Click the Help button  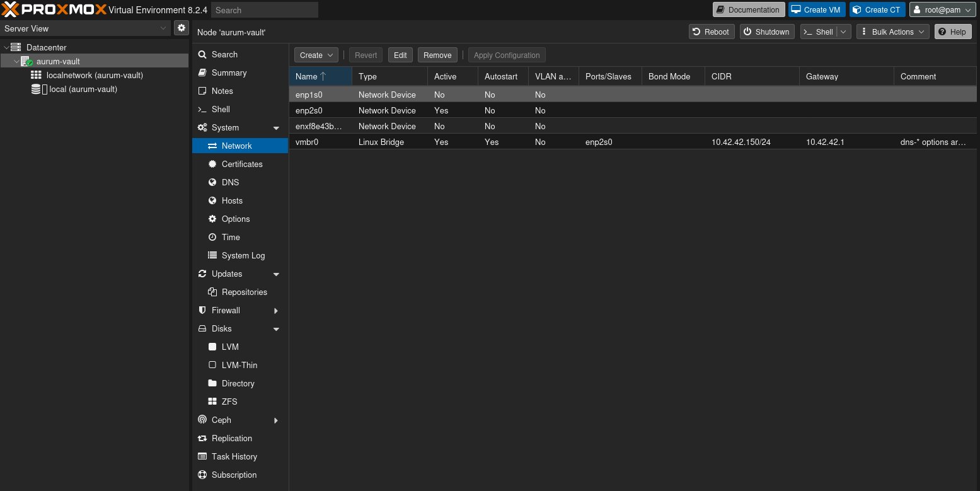(952, 32)
